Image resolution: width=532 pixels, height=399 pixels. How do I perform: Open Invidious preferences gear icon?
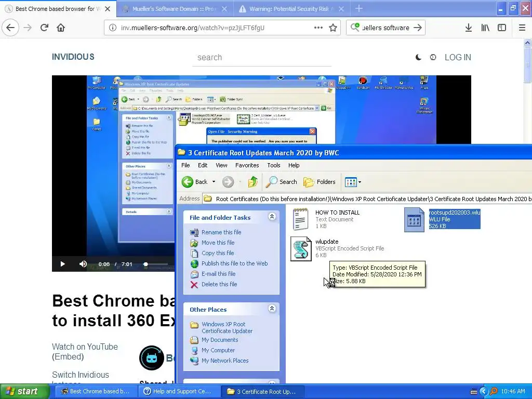(x=433, y=57)
